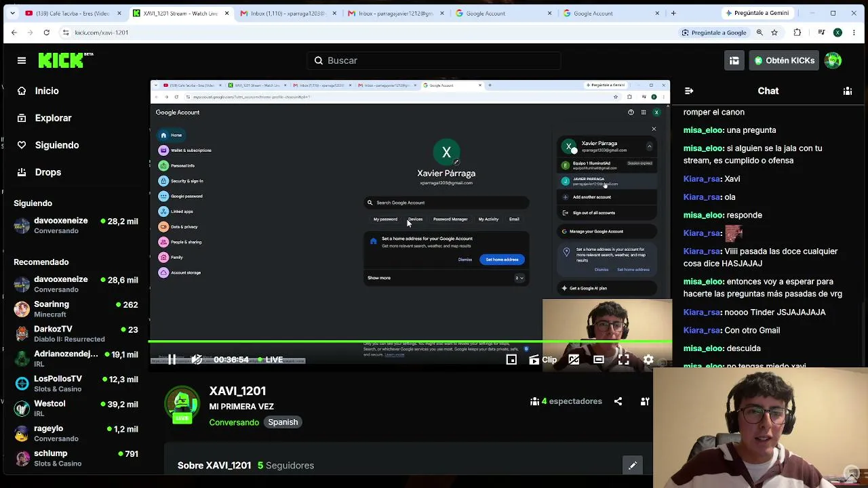868x488 pixels.
Task: Open the dashboard icon beside Obtén KICKs
Action: tap(734, 60)
